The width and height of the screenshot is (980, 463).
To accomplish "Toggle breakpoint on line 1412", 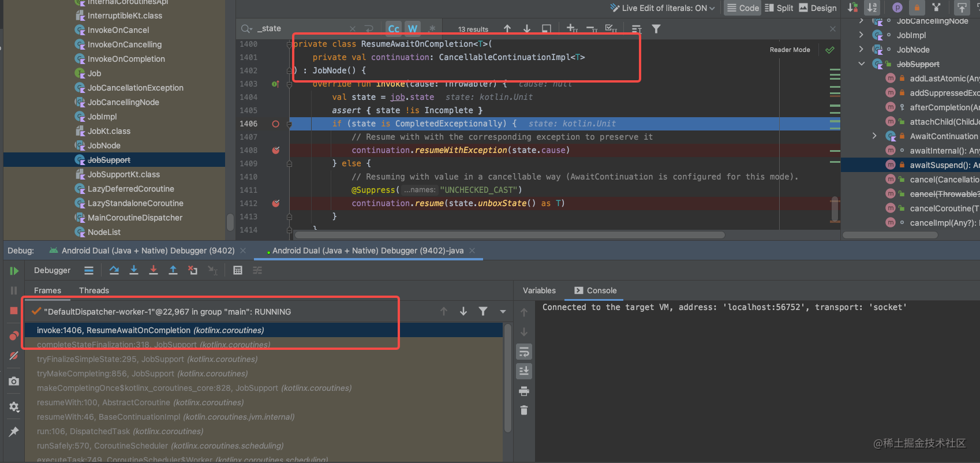I will (275, 203).
